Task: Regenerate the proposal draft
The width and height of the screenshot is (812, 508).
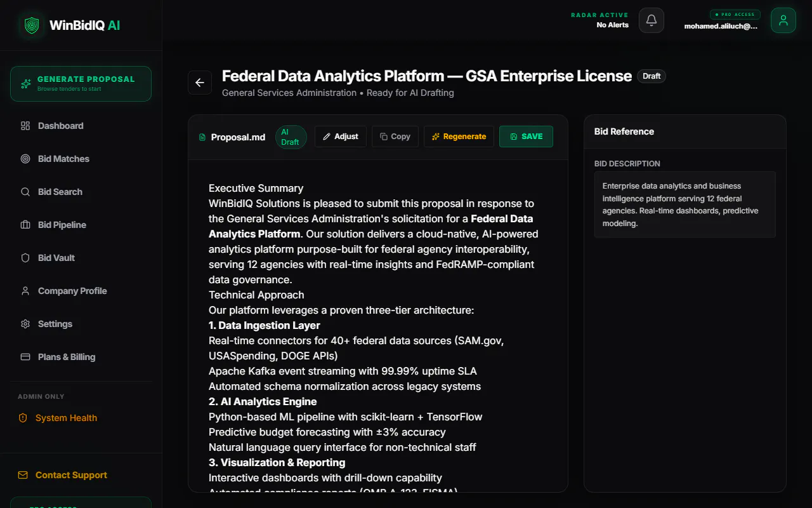Action: coord(459,137)
